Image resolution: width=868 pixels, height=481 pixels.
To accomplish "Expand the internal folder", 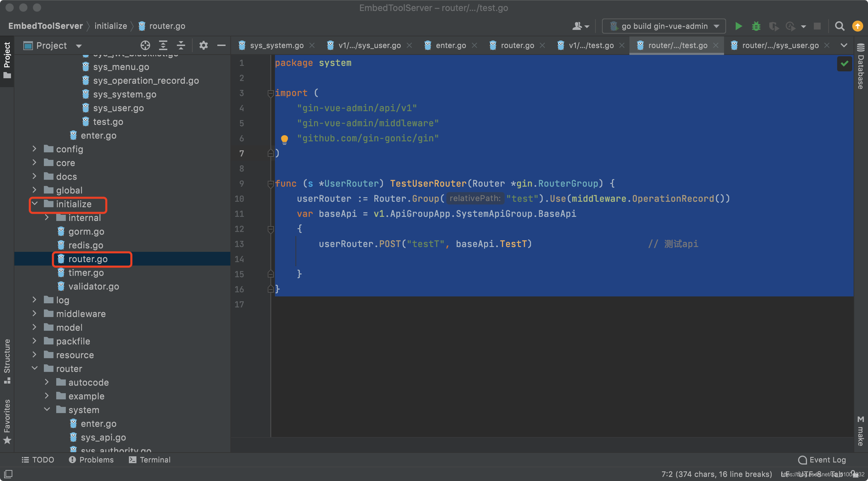I will click(47, 218).
